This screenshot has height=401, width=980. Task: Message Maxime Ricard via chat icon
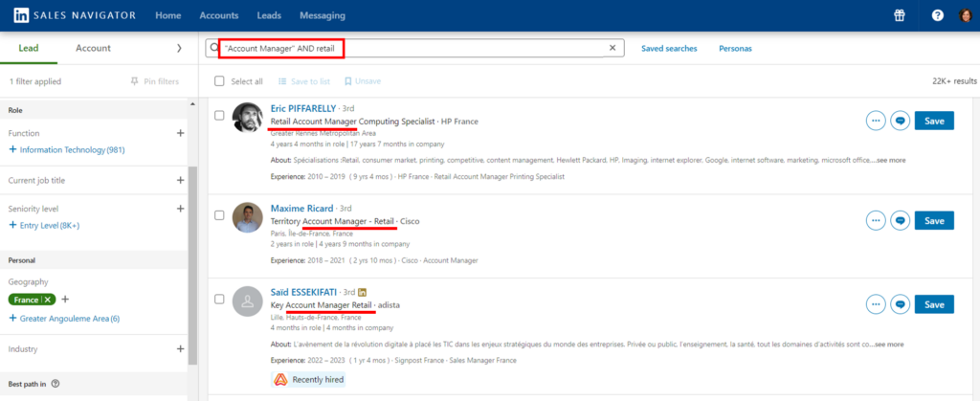click(900, 220)
